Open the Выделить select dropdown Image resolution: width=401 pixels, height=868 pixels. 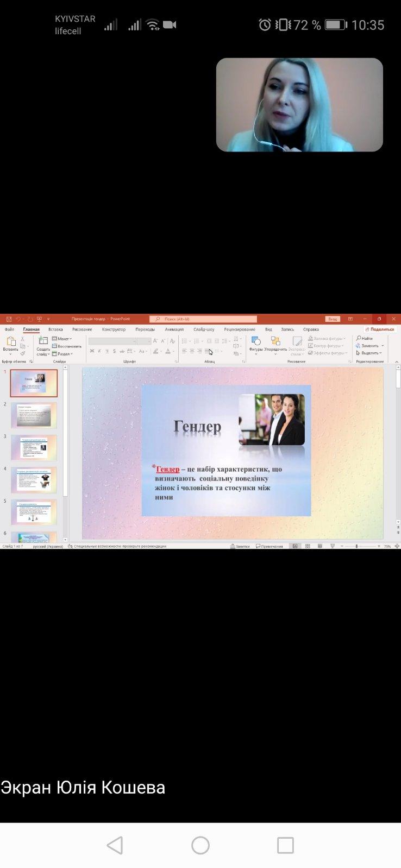369,353
